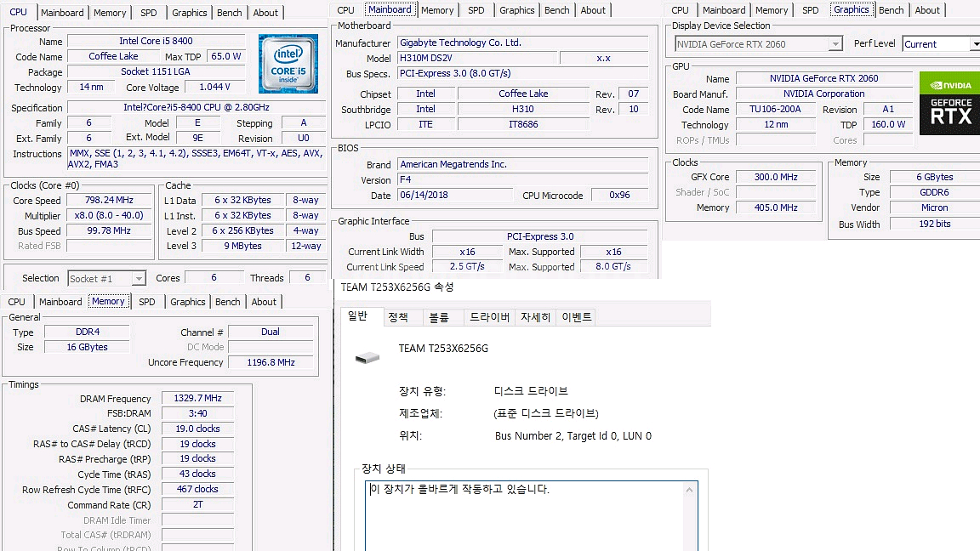The width and height of the screenshot is (980, 551).
Task: Click the GPU memory type 'GDDR6'
Action: tap(935, 192)
